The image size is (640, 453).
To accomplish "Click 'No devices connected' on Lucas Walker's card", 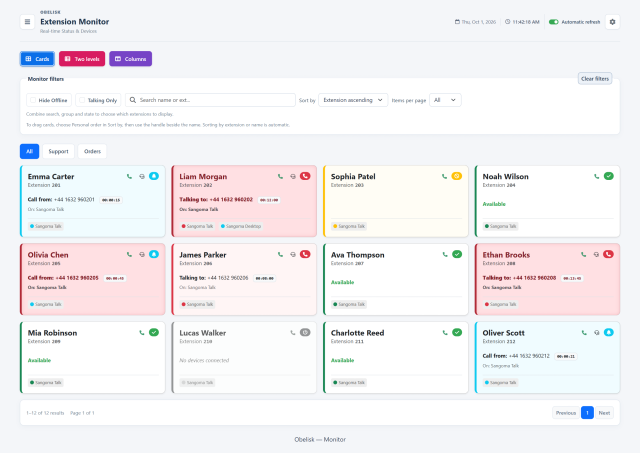I will (204, 360).
